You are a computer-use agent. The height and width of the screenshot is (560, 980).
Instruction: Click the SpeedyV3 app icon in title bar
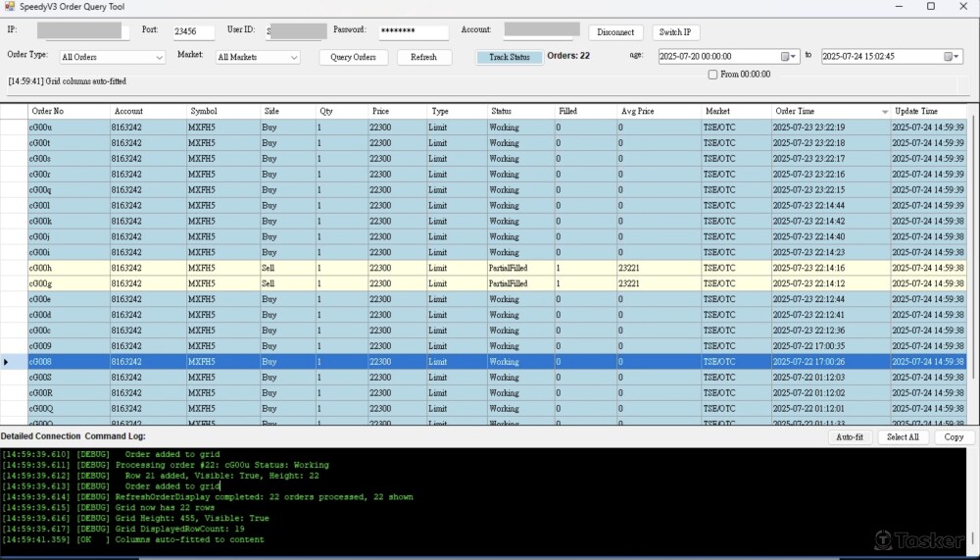pos(9,6)
